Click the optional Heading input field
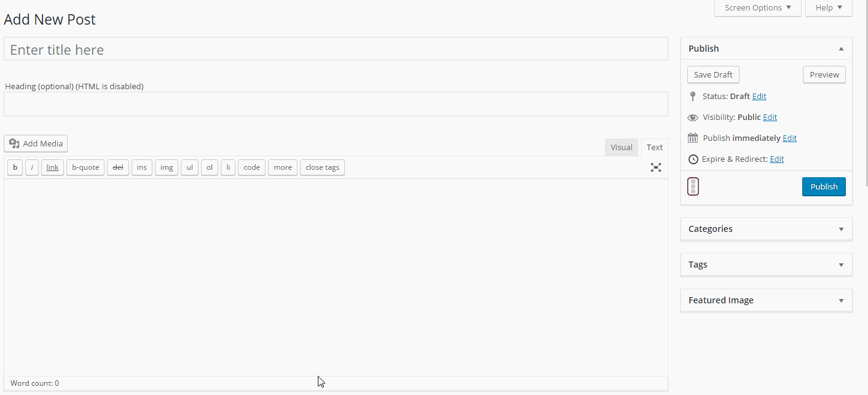This screenshot has width=868, height=395. point(336,104)
